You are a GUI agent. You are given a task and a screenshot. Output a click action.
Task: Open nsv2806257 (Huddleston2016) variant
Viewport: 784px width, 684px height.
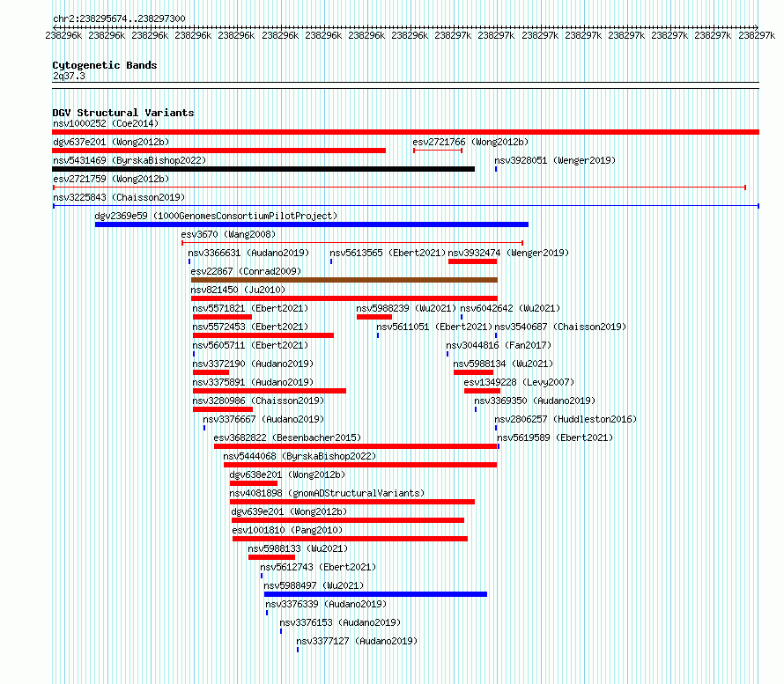pyautogui.click(x=566, y=419)
